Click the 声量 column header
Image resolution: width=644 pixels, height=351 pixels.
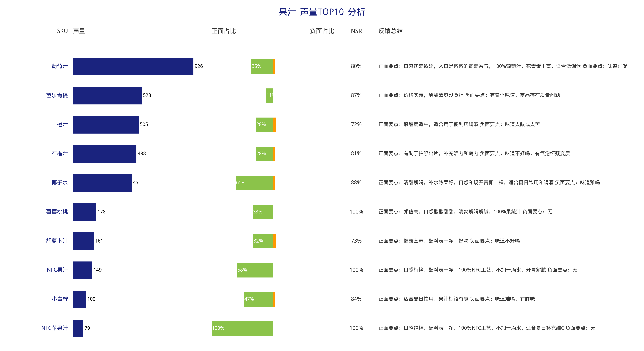[79, 31]
